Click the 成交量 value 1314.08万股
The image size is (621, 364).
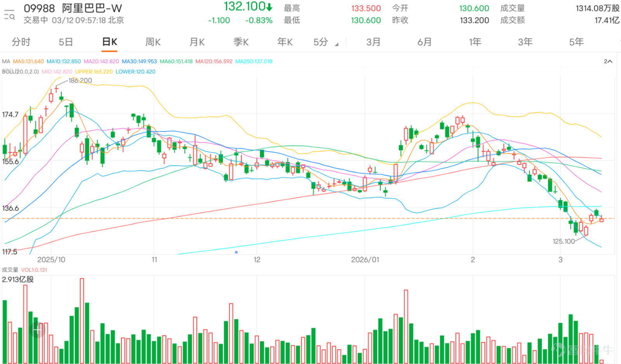598,8
